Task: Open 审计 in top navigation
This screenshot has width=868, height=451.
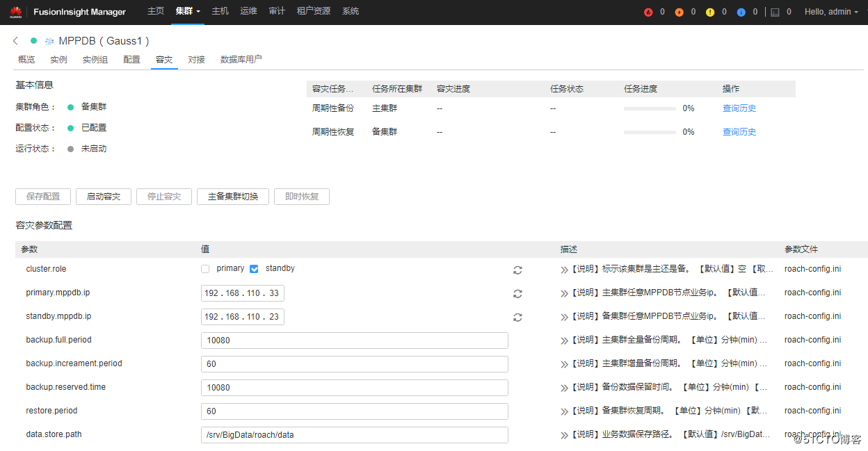Action: click(x=277, y=12)
